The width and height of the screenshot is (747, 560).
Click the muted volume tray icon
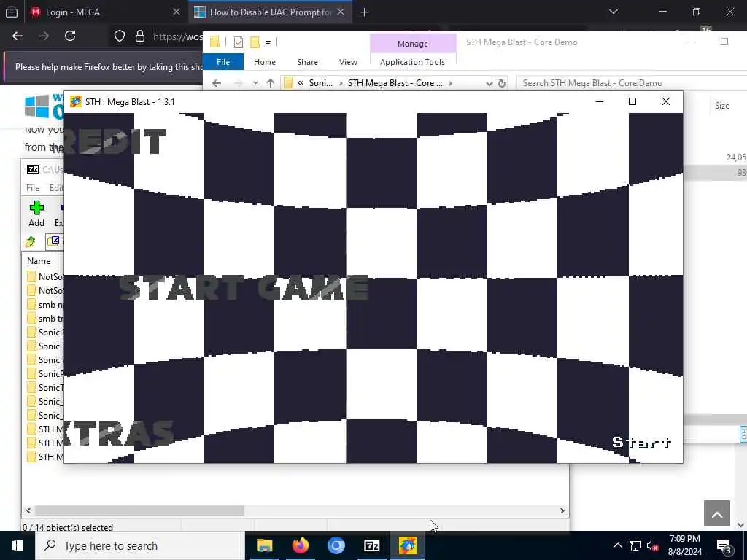coord(653,545)
